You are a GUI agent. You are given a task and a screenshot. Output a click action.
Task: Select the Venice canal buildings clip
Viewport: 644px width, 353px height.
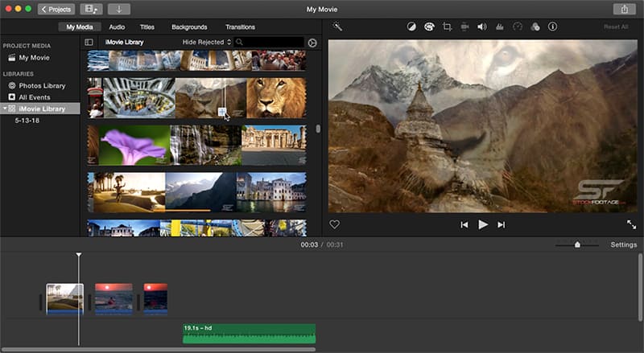point(271,192)
